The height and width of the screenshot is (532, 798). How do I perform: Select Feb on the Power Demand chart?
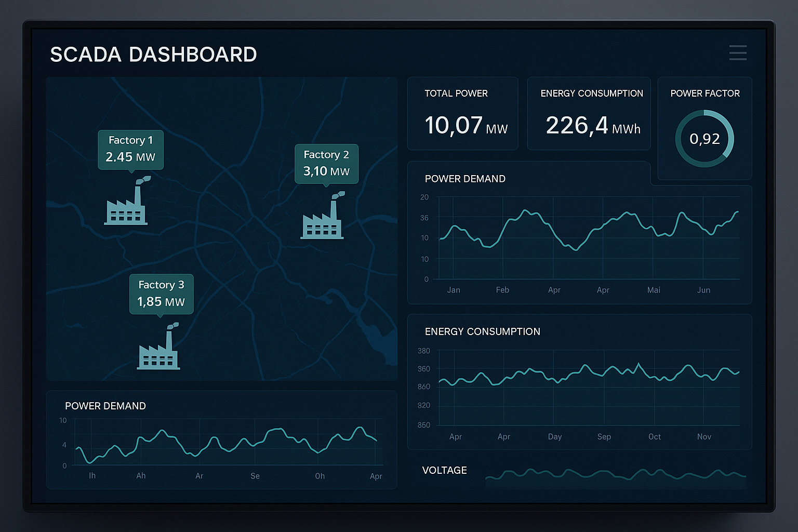pyautogui.click(x=502, y=290)
